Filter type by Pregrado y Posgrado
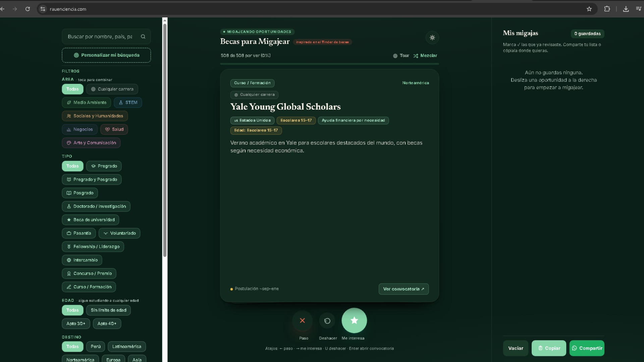The width and height of the screenshot is (644, 362). pyautogui.click(x=92, y=180)
